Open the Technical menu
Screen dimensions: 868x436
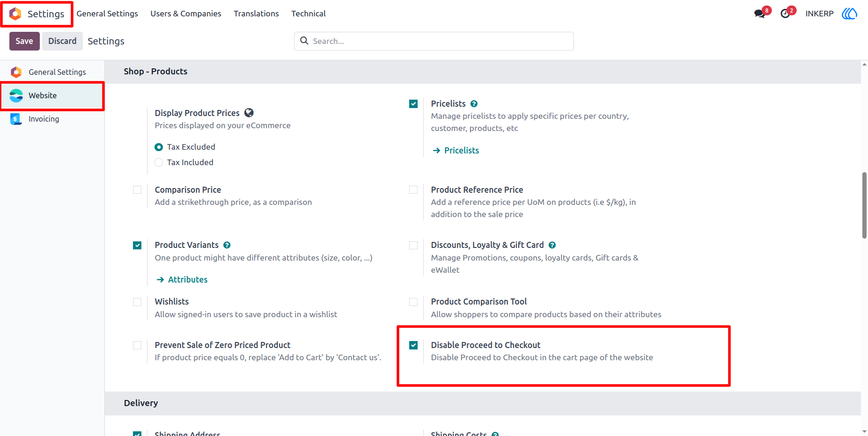click(309, 14)
